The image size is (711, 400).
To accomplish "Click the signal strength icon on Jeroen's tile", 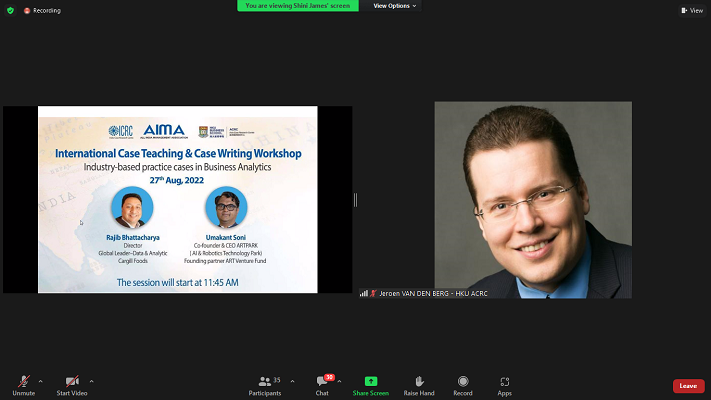I will 364,293.
